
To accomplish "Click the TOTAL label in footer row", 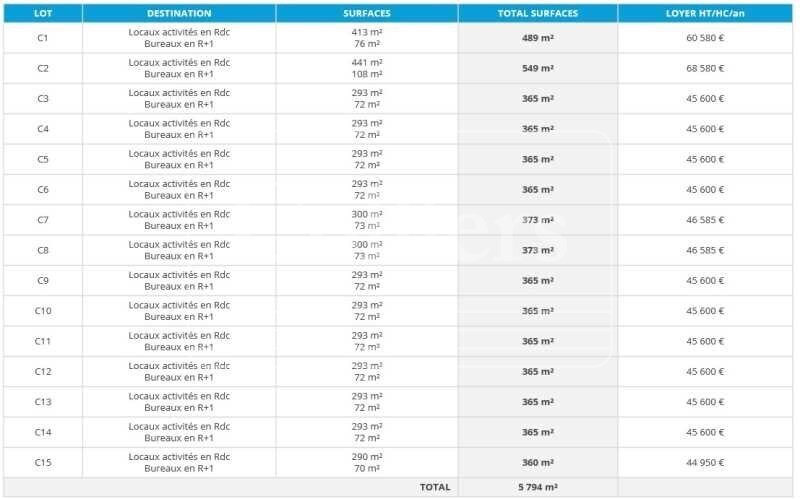I will click(x=435, y=487).
